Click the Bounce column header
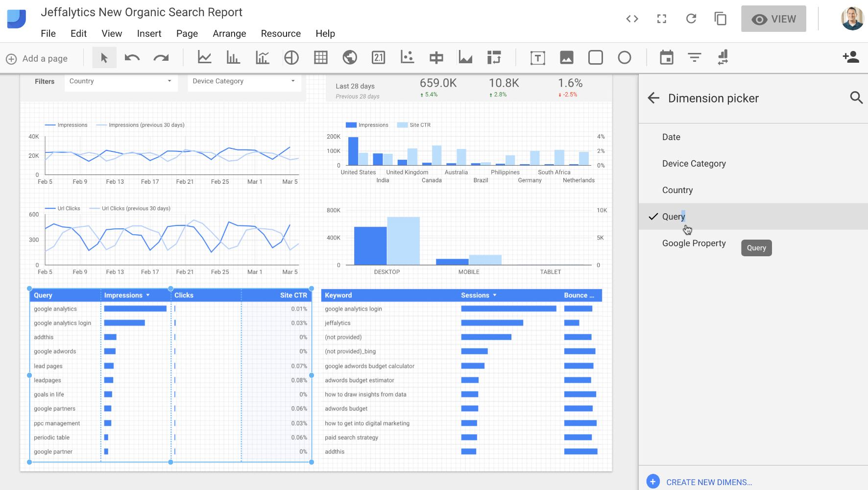 [579, 295]
